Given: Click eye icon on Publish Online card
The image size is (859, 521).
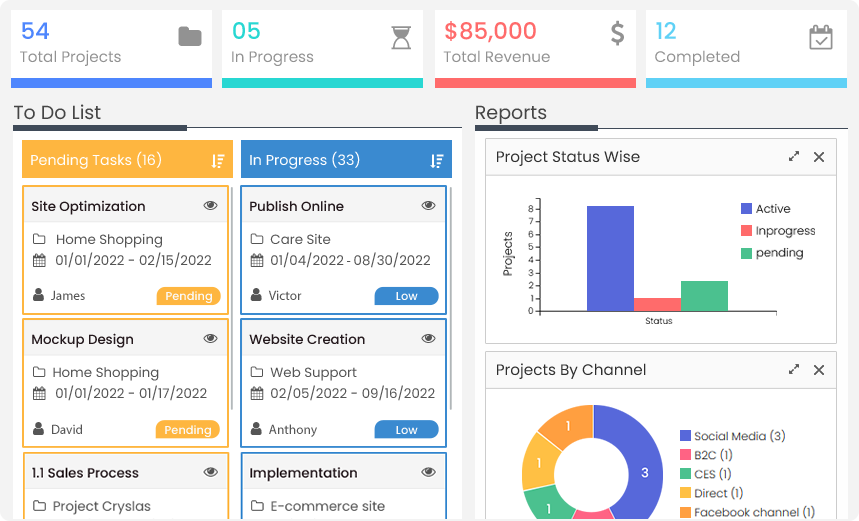Looking at the screenshot, I should [428, 206].
